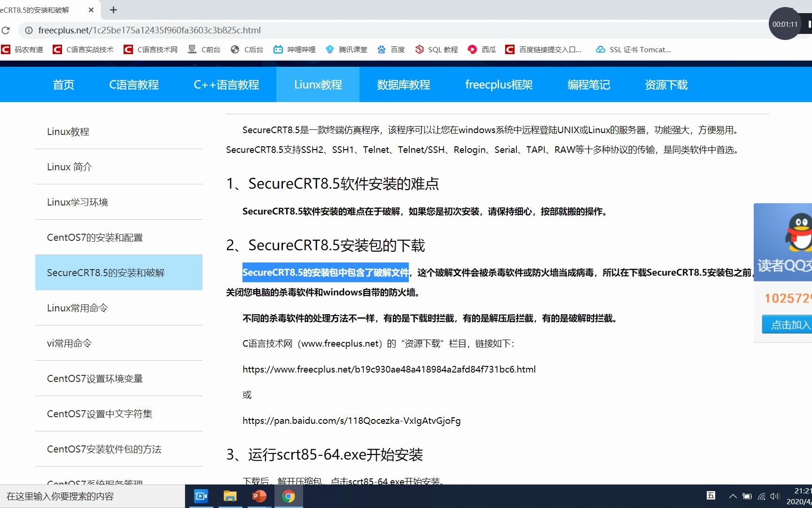Expand hidden system tray icons chevron
Viewport: 812px width, 508px height.
tap(733, 496)
